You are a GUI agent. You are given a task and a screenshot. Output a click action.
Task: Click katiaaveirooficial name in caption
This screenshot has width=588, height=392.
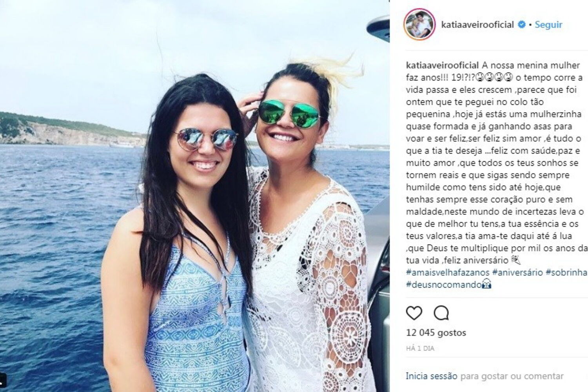442,65
